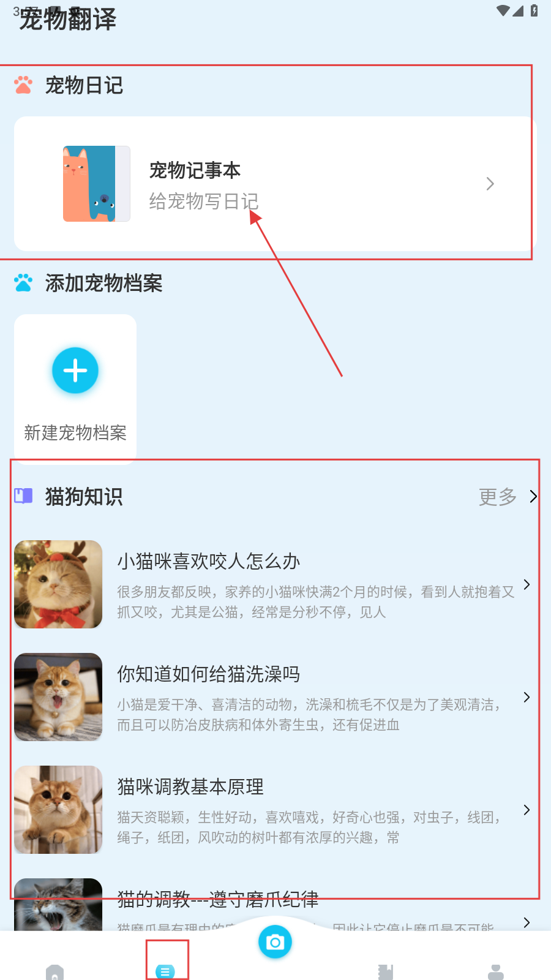Viewport: 551px width, 980px height.
Task: Tap the chevron next to 更多
Action: tap(533, 496)
